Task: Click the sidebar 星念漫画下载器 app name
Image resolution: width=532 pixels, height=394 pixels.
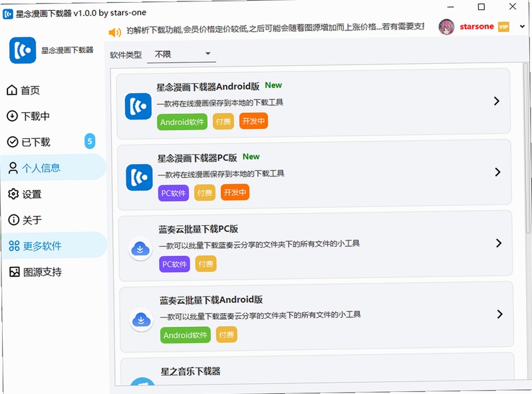Action: tap(67, 50)
